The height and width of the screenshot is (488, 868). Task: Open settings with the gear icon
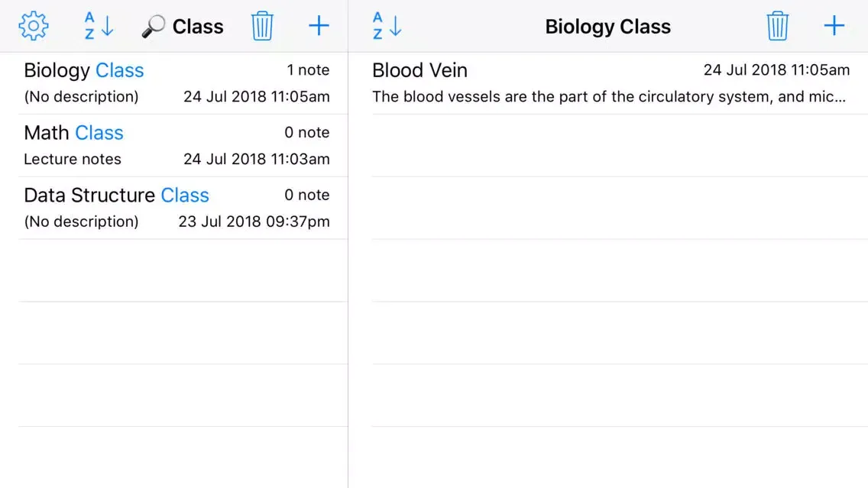click(33, 26)
